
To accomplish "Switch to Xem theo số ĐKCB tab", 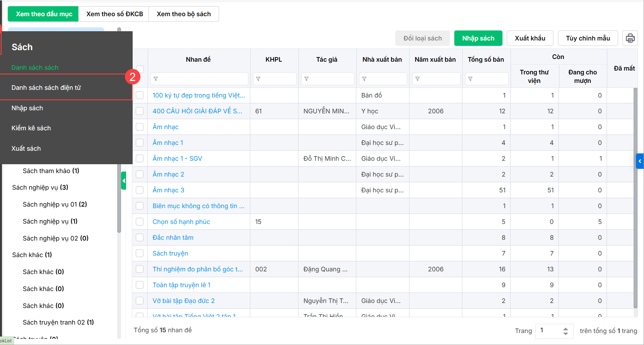I will click(115, 14).
